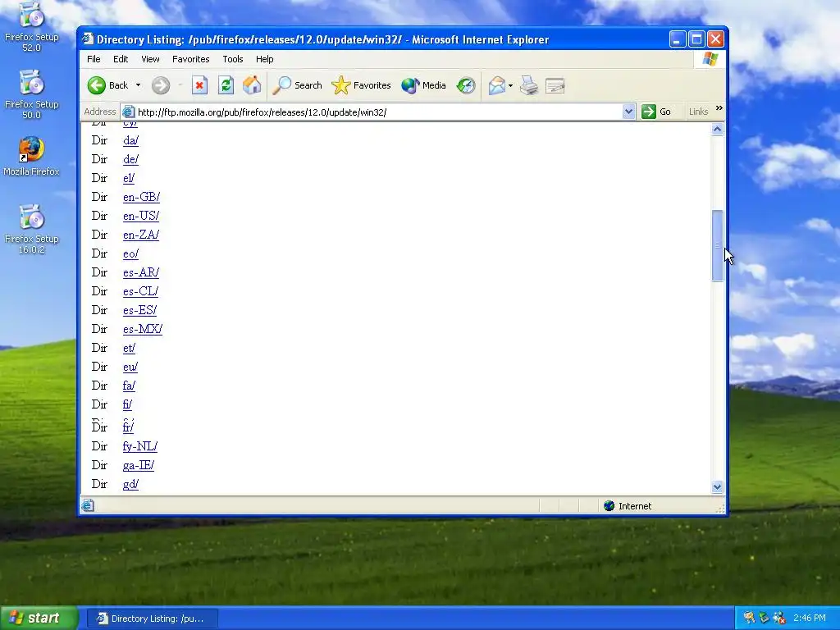Image resolution: width=840 pixels, height=630 pixels.
Task: Select the Mozilla Firefox desktop shortcut
Action: (x=32, y=157)
